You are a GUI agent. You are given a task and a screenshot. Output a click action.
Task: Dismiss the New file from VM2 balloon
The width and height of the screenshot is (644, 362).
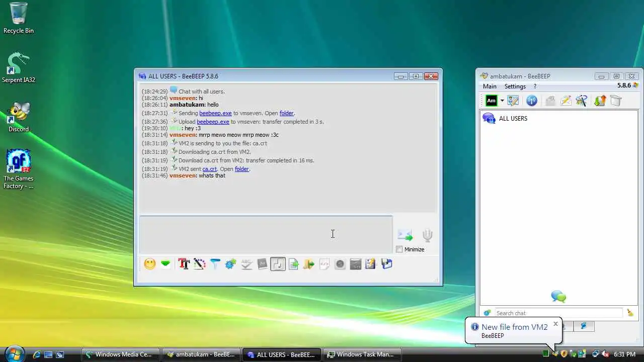coord(555,324)
